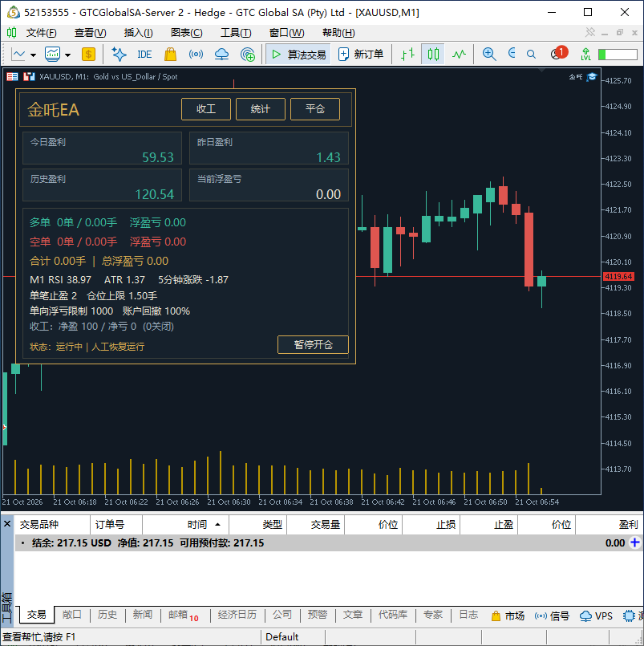This screenshot has width=644, height=646.
Task: Zoom in on the chart
Action: point(488,55)
